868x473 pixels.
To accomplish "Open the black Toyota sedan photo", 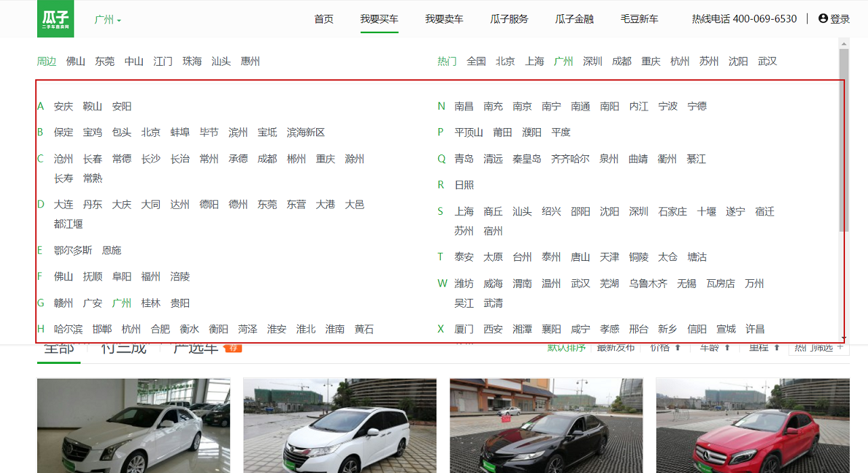I will click(546, 426).
